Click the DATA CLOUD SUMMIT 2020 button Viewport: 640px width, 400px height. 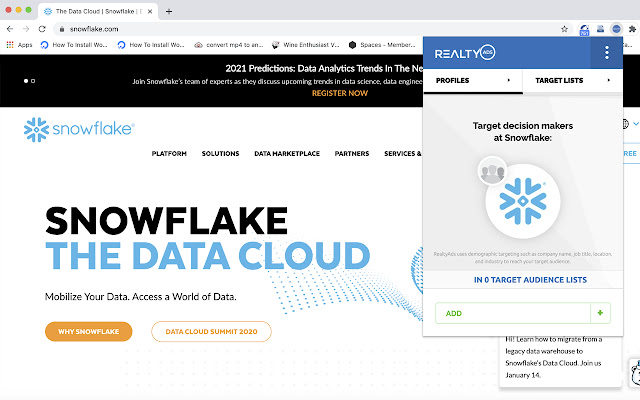point(211,331)
